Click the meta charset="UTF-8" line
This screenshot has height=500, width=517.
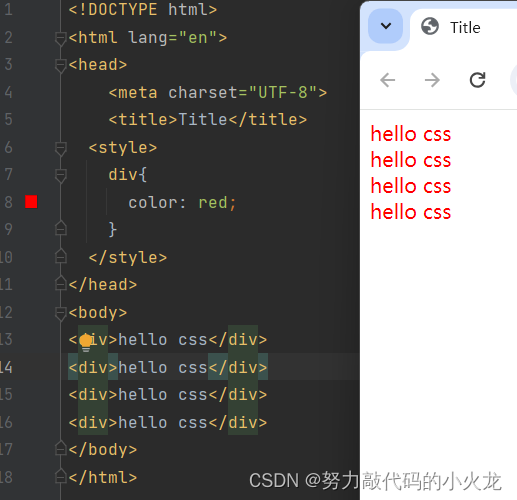218,93
